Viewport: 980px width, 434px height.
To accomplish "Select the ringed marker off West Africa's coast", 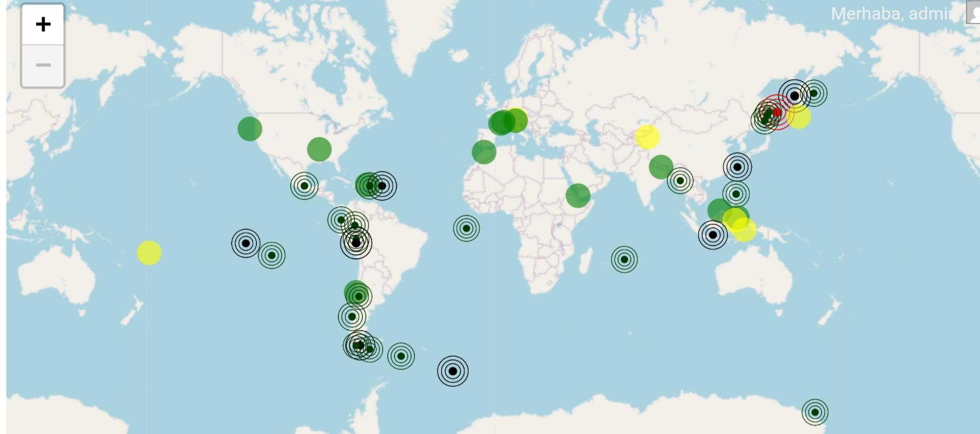I will click(466, 228).
